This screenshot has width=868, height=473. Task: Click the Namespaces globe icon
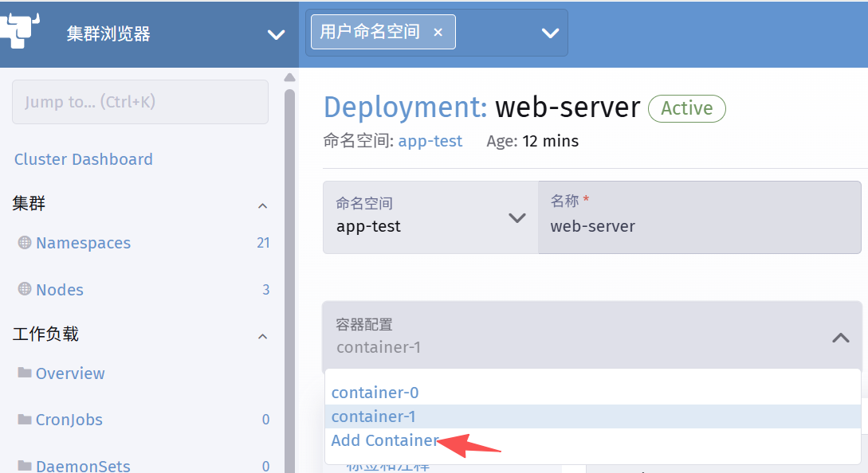25,242
